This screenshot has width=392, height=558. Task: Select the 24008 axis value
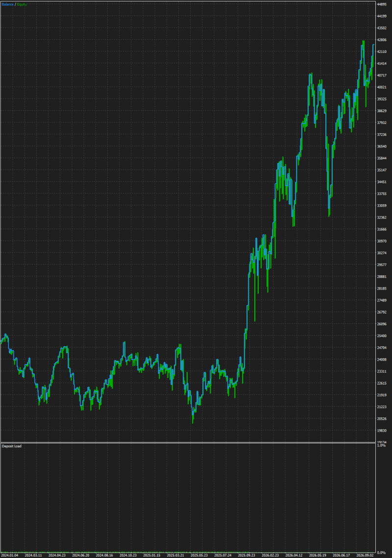pos(382,360)
